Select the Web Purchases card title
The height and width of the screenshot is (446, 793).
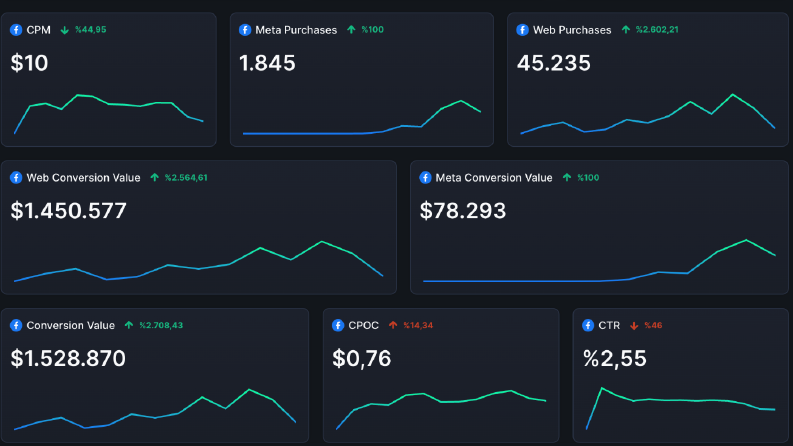pyautogui.click(x=572, y=30)
